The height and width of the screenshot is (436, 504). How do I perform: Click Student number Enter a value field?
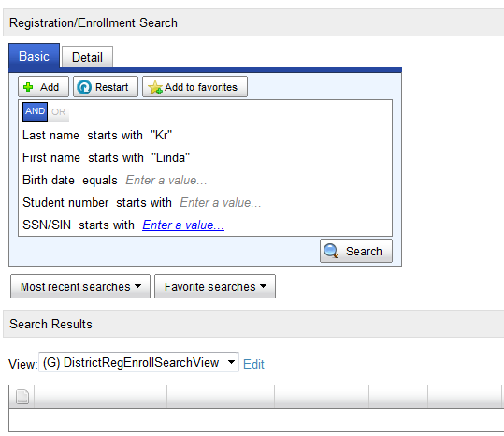click(x=220, y=203)
